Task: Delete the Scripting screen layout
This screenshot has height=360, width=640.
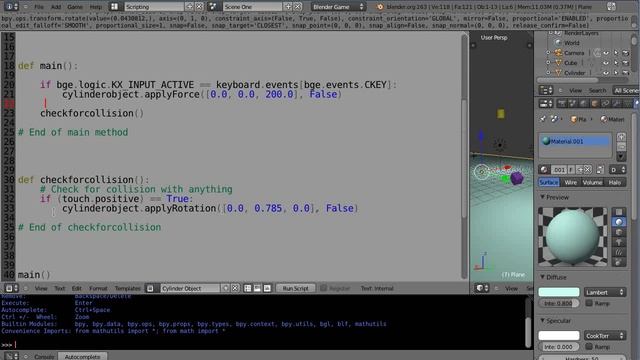Action: pyautogui.click(x=199, y=7)
